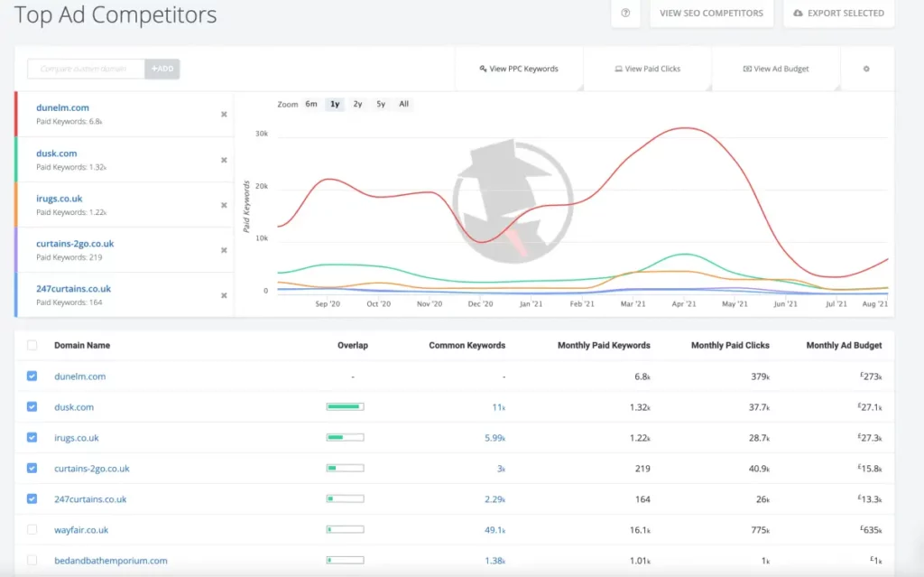Open dunelm.com link in legend
This screenshot has width=924, height=577.
click(62, 107)
